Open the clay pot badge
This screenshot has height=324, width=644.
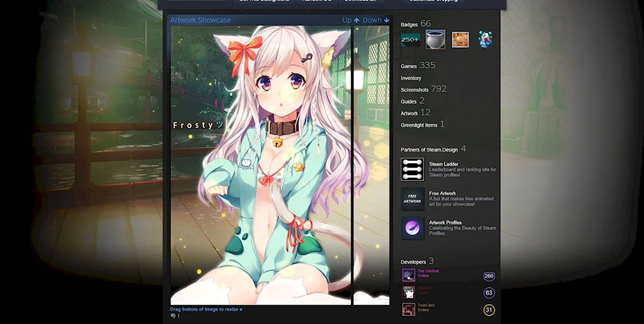pyautogui.click(x=435, y=40)
